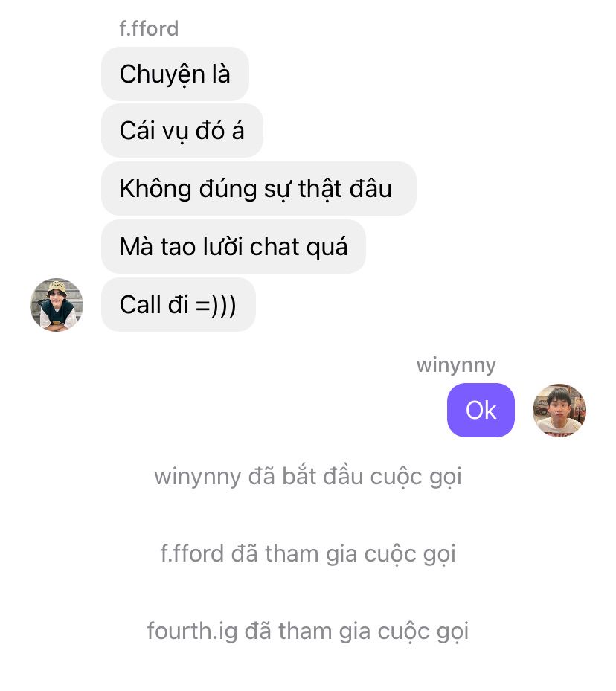Click the winynny sender name label
Screen dimensions: 616x691
[457, 365]
